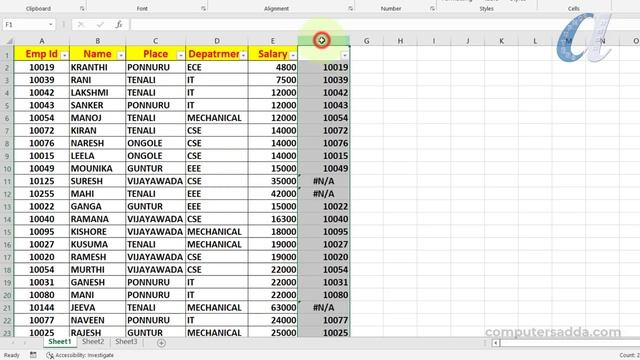Viewport: 640px width, 360px height.
Task: Click cell containing SURESH
Action: 98,181
